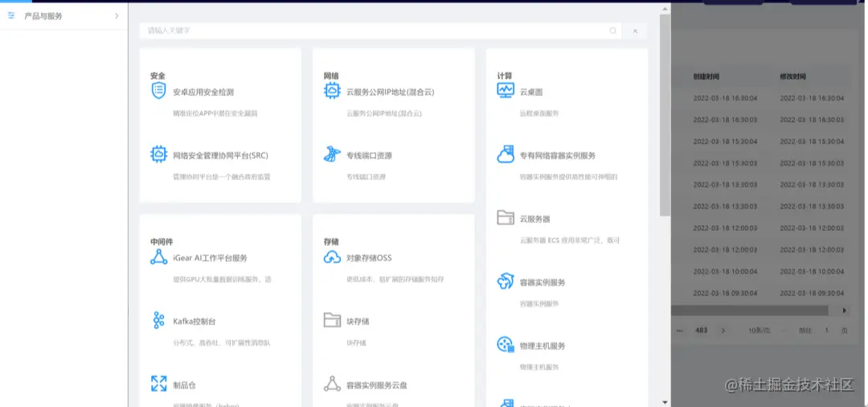Click the 对象存储OSS cloud icon
The height and width of the screenshot is (407, 868).
332,257
